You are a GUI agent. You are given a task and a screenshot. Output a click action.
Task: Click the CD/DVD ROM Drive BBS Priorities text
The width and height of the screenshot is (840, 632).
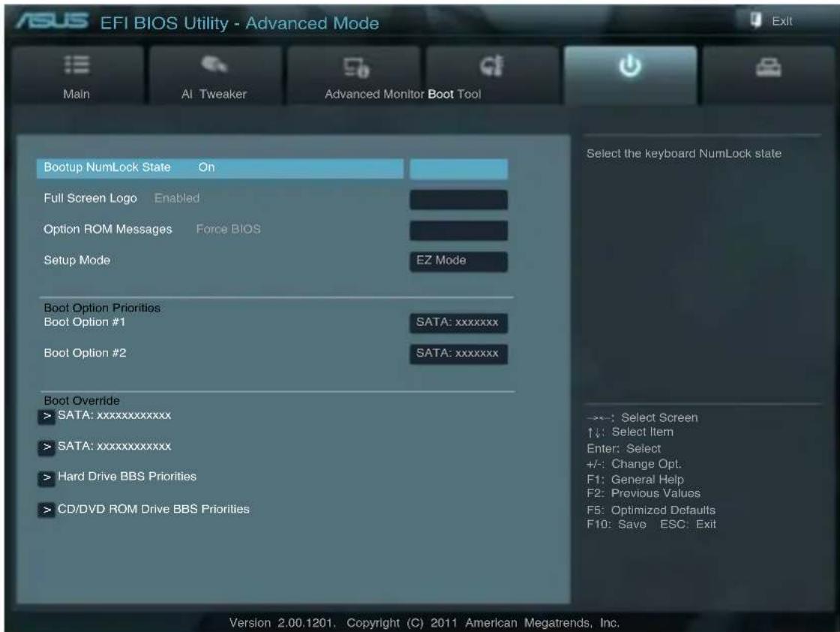154,509
